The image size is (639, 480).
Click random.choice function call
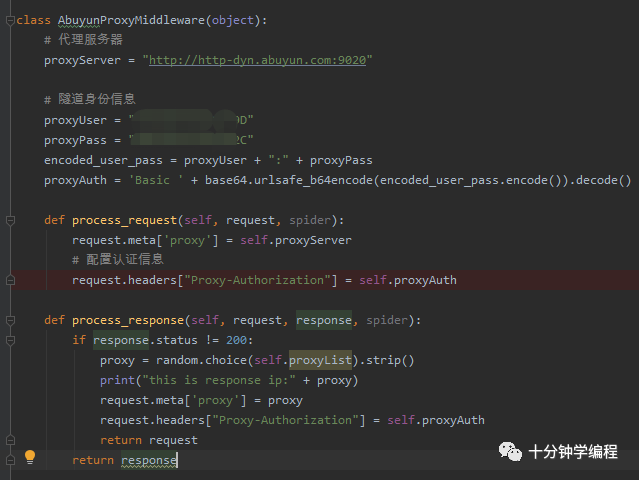click(x=202, y=360)
